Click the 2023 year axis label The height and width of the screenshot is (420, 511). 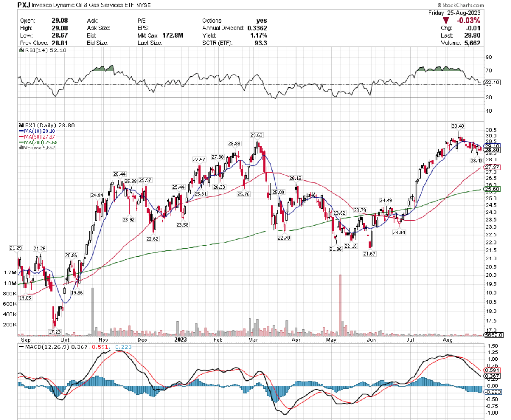pos(181,340)
